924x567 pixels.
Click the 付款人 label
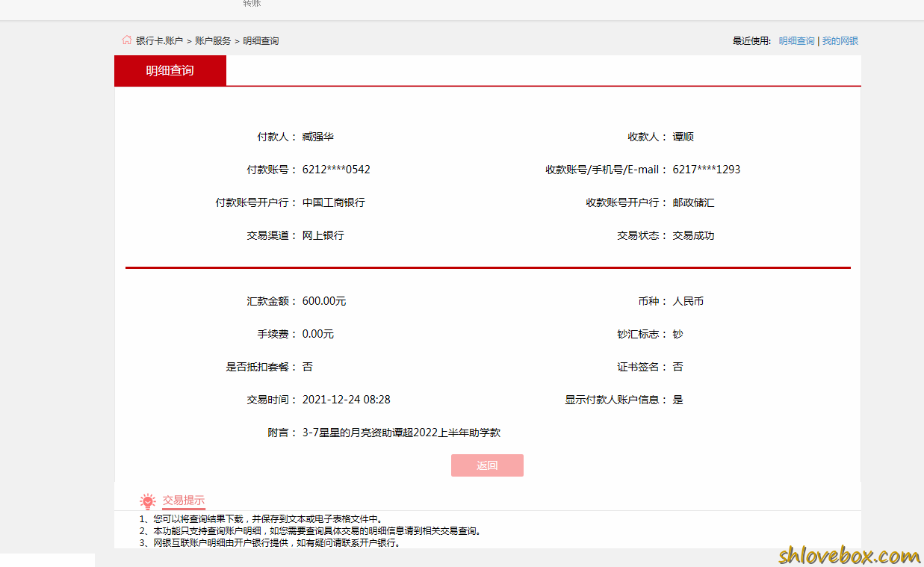click(x=277, y=137)
